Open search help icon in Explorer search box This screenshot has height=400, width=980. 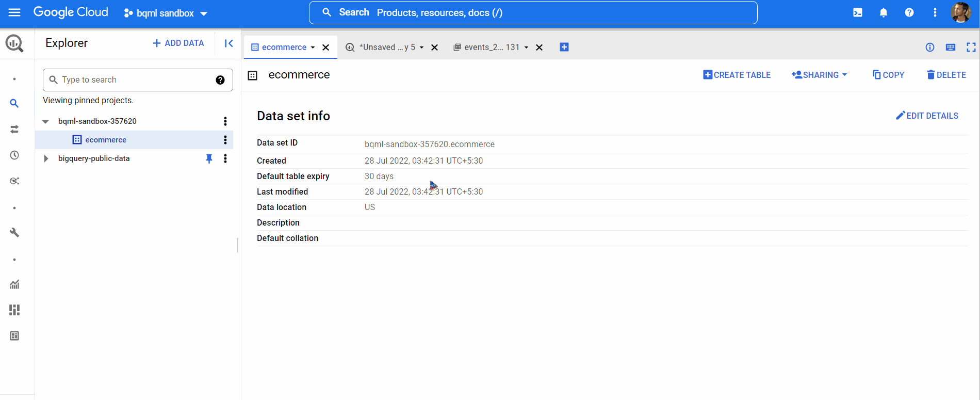[x=220, y=80]
